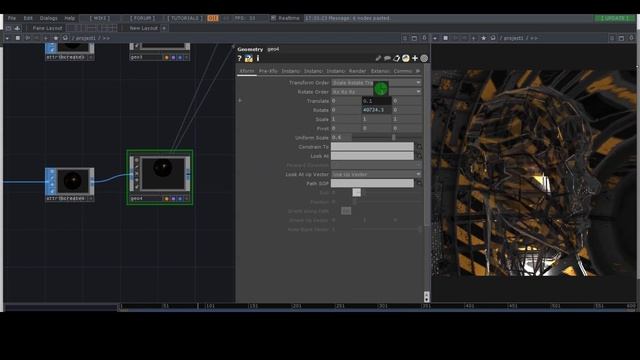Switch to the Pre-Xform tab
640x360 pixels.
[x=268, y=71]
